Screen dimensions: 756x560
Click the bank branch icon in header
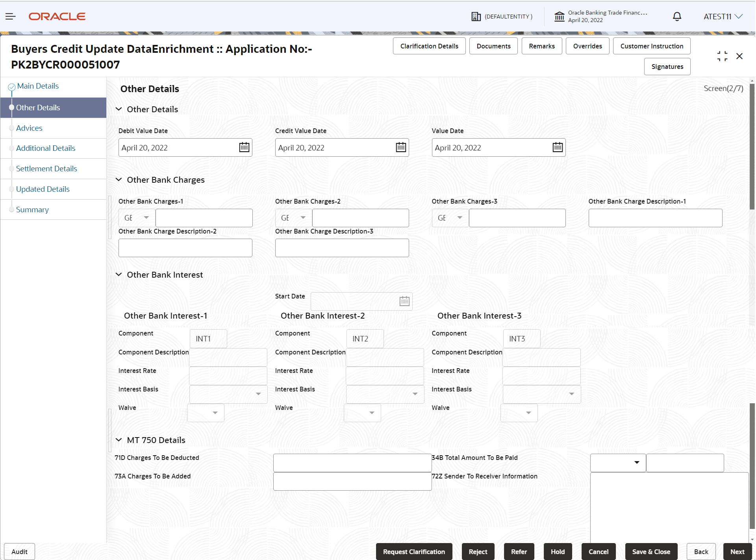[x=559, y=17]
